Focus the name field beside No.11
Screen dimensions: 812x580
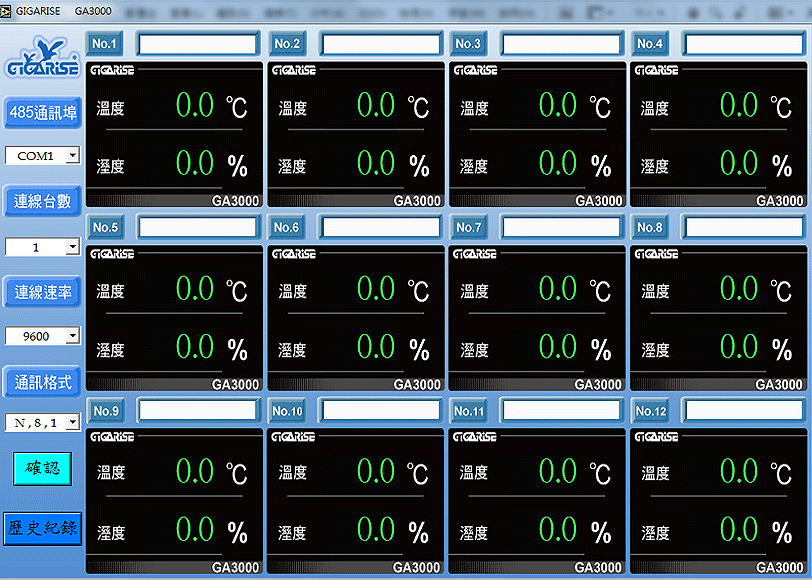561,410
